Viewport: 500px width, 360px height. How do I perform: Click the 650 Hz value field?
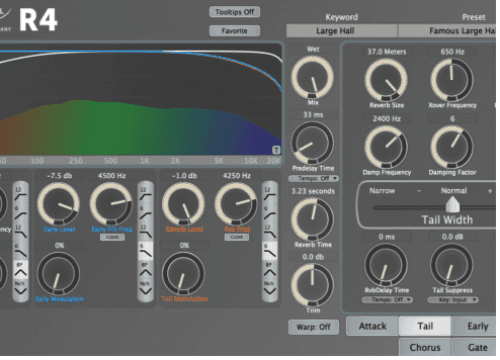point(452,52)
